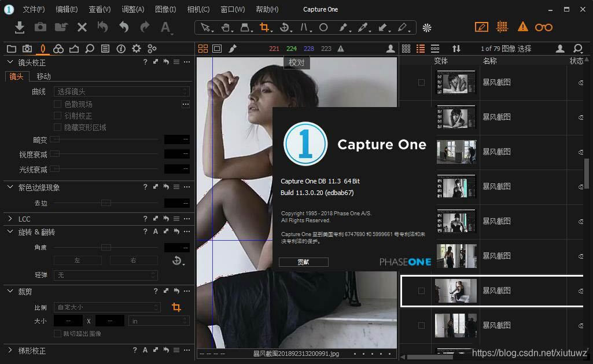593x364 pixels.
Task: Expand the LCC panel
Action: pos(10,219)
